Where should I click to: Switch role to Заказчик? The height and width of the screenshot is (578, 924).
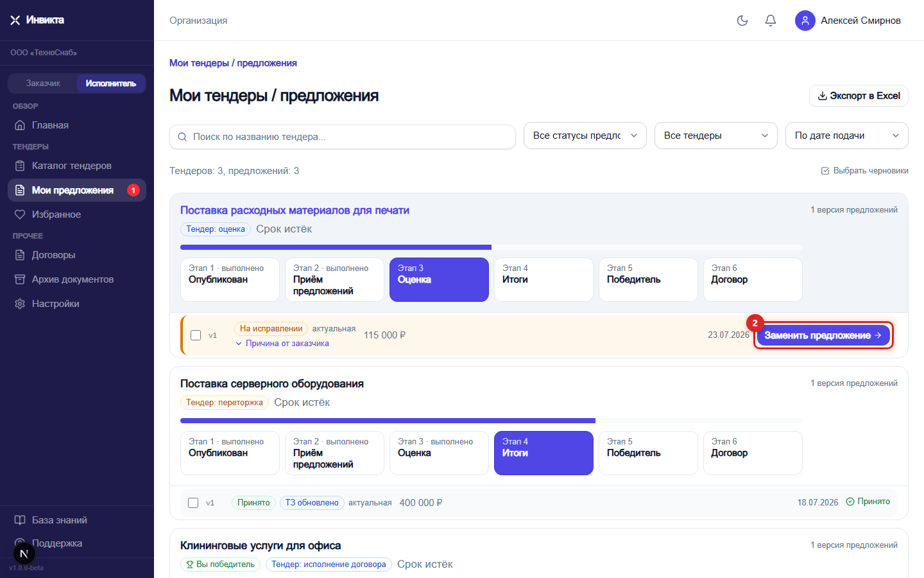coord(43,83)
